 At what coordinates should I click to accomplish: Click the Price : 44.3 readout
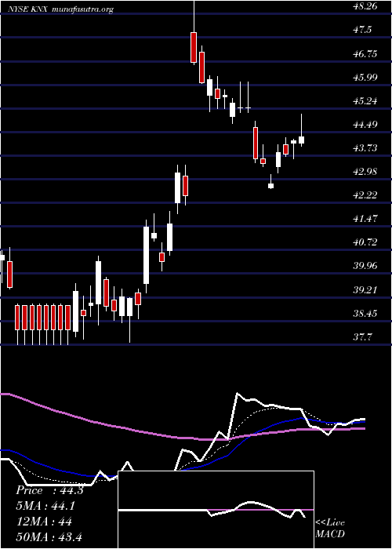(49, 490)
